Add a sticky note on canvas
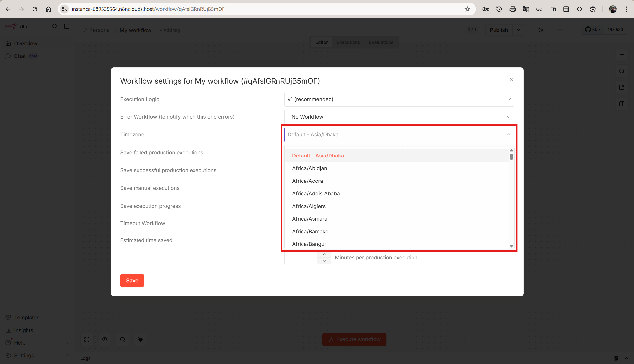The width and height of the screenshot is (634, 364). coord(622,87)
